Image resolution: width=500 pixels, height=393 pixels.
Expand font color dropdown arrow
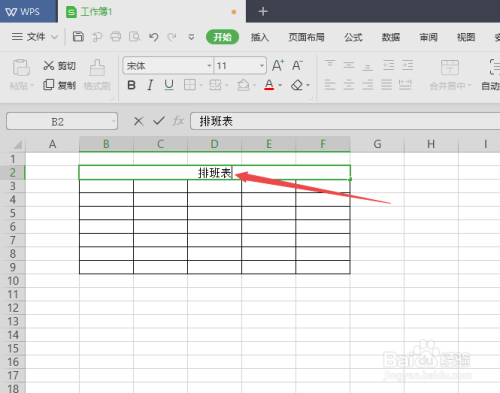pos(280,85)
